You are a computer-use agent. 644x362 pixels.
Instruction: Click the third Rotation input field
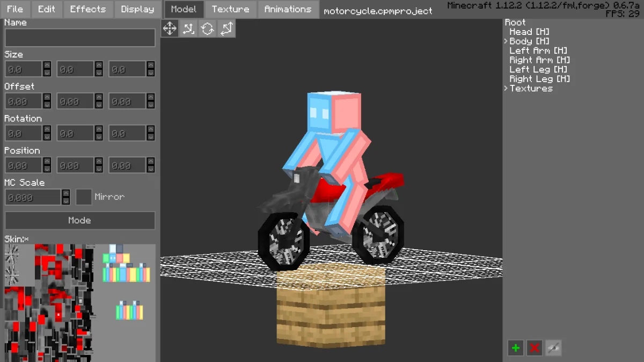(128, 133)
